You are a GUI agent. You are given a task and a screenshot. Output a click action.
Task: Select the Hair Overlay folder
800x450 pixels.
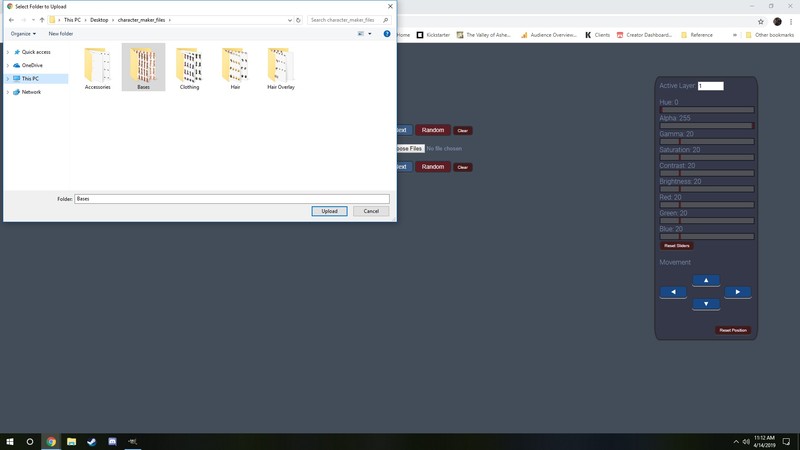tap(281, 68)
